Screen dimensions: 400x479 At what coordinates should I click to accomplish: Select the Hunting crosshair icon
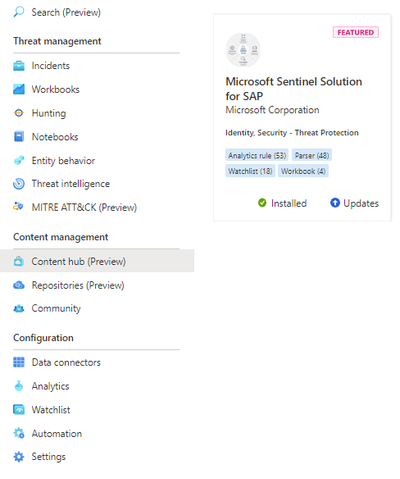tap(19, 113)
